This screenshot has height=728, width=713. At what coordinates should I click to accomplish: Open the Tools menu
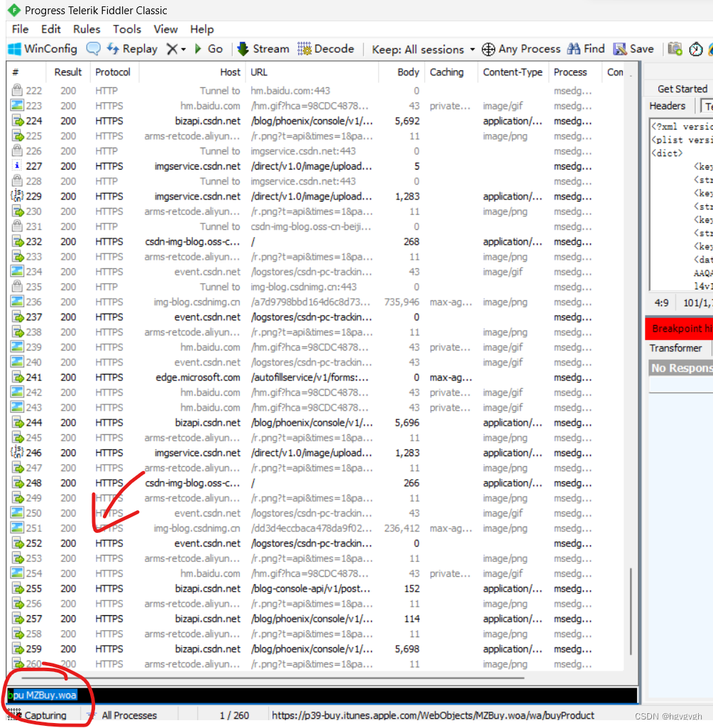click(x=127, y=29)
